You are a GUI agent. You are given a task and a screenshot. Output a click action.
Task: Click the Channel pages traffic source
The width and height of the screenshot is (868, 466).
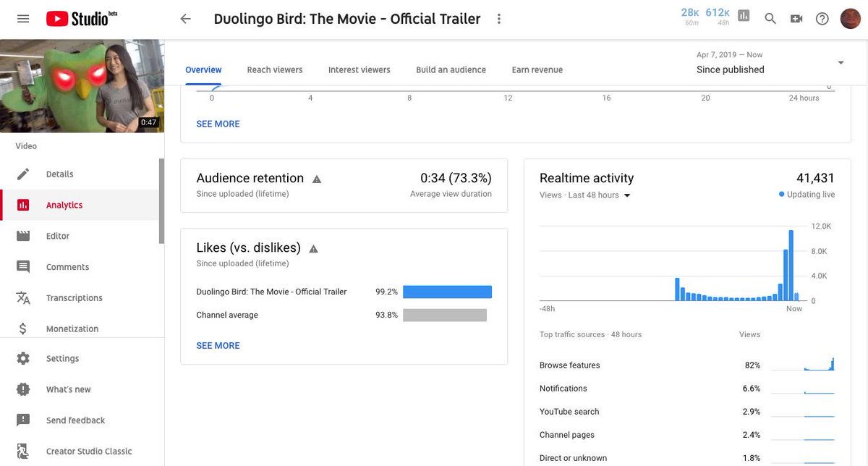point(567,435)
